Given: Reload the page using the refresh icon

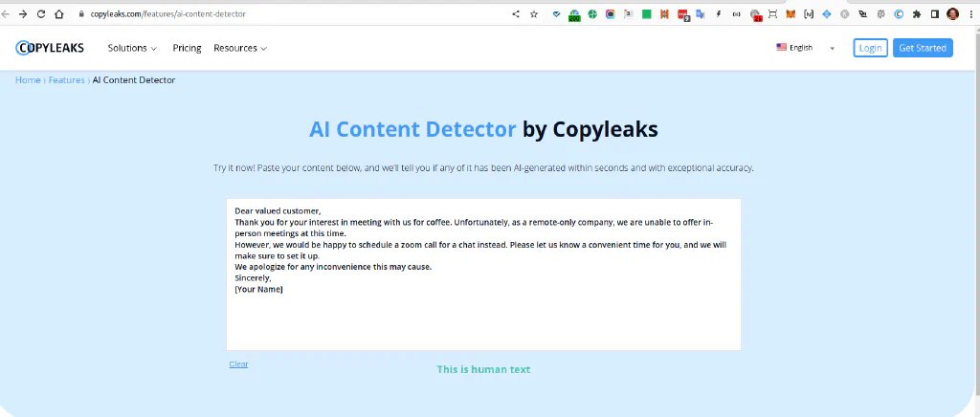Looking at the screenshot, I should pyautogui.click(x=41, y=13).
